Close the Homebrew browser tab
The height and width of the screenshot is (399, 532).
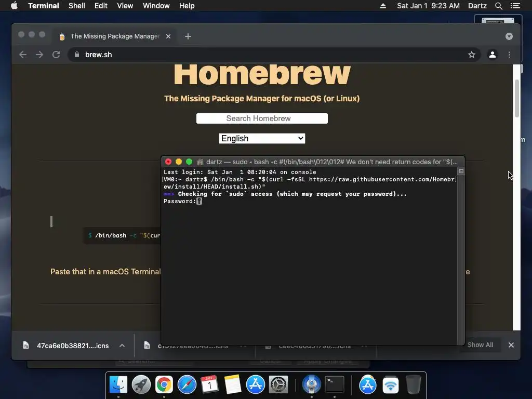tap(168, 36)
